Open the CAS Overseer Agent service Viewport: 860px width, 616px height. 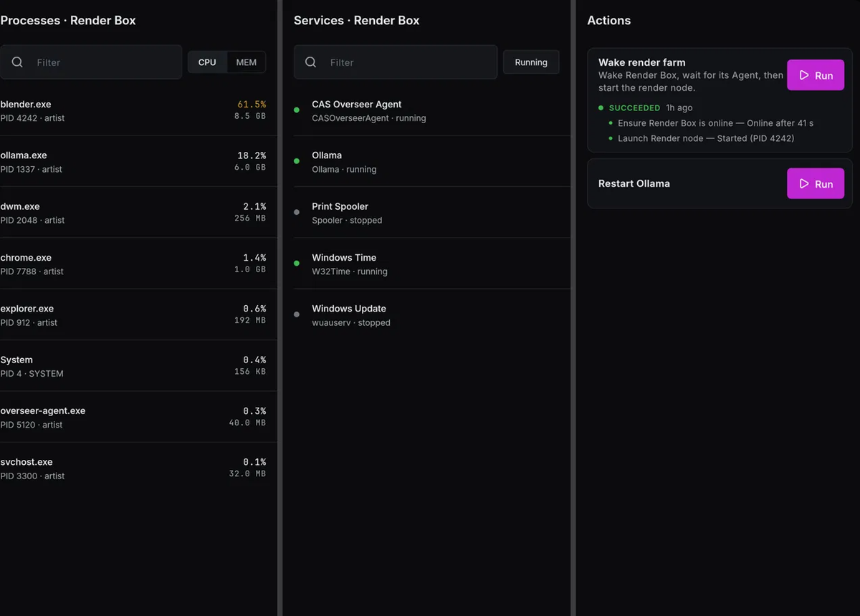tap(432, 110)
